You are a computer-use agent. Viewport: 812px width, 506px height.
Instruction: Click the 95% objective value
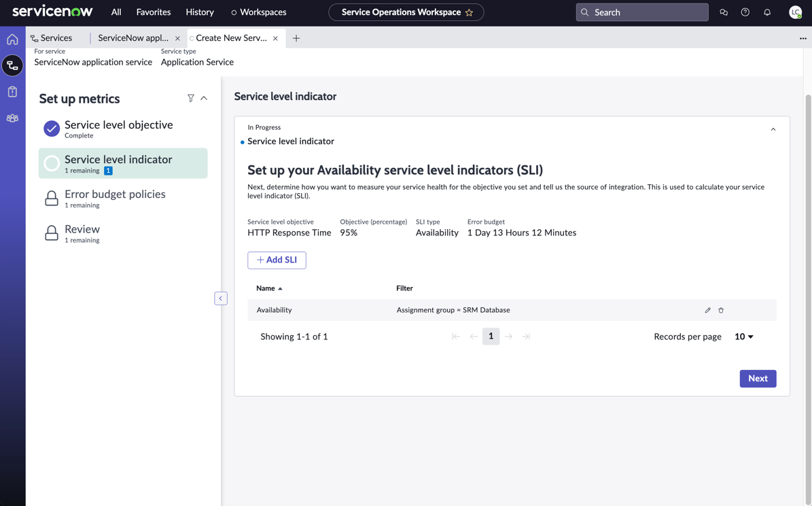tap(349, 233)
